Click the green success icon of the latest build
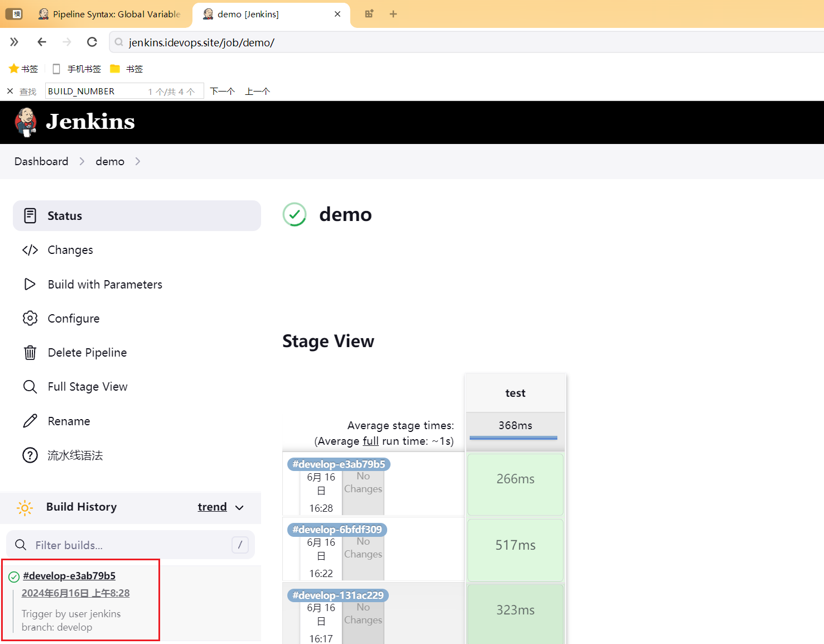Image resolution: width=824 pixels, height=644 pixels. coord(14,576)
